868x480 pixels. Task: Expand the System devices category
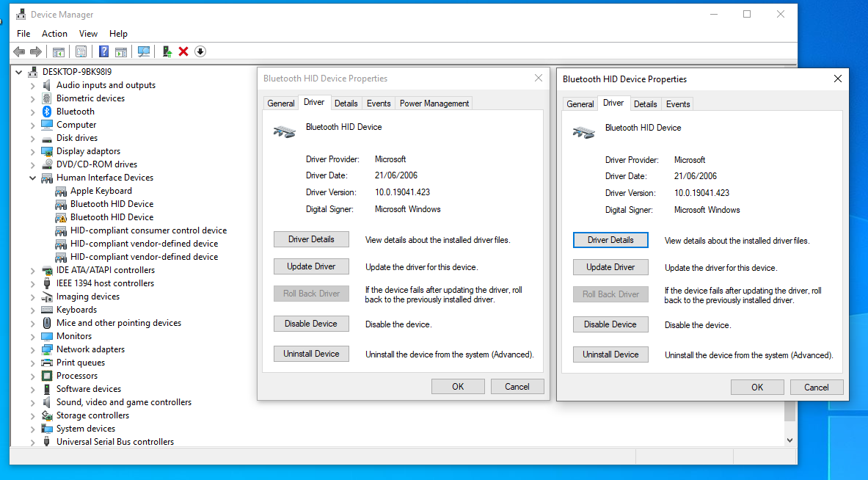(x=33, y=429)
